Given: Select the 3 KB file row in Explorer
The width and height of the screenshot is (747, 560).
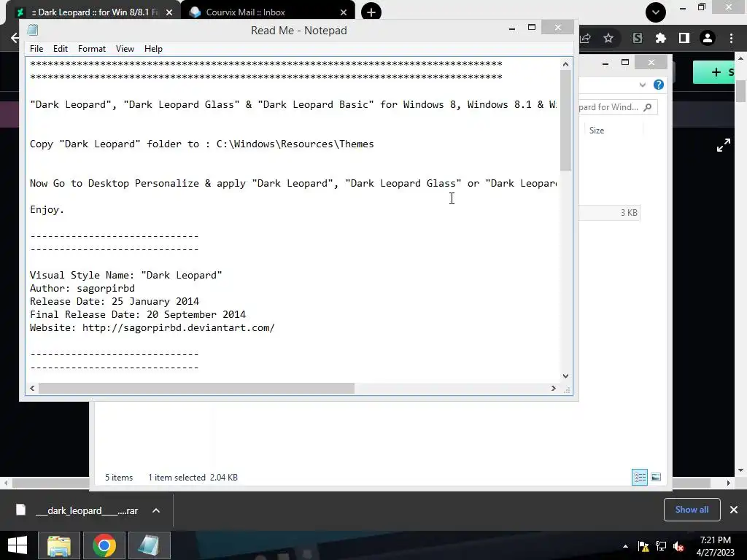Looking at the screenshot, I should (x=609, y=213).
